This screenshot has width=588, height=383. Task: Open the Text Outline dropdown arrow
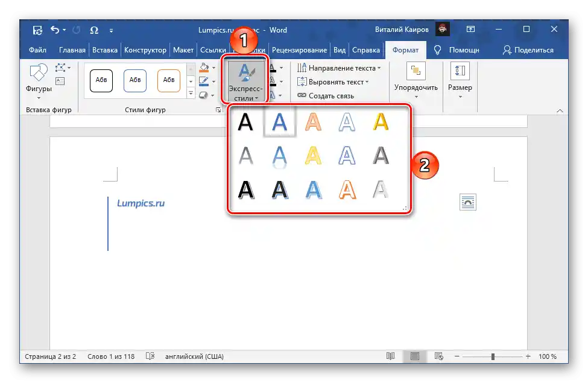tap(281, 81)
